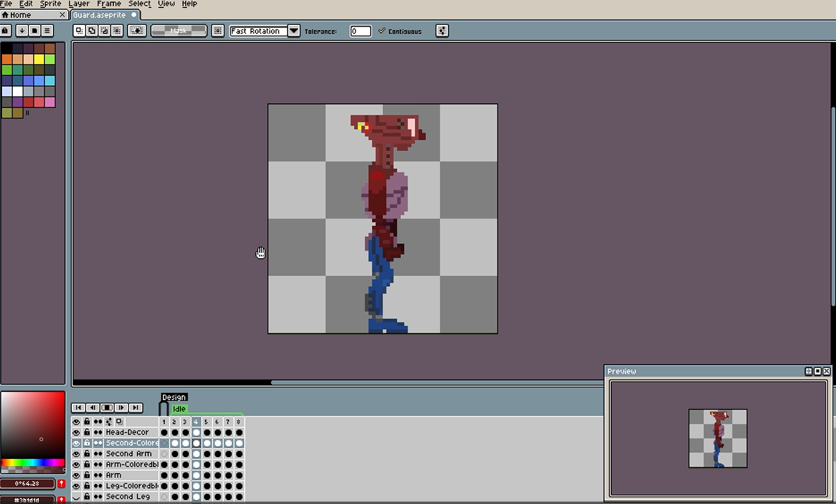Toggle lock for all layers in timeline header
Viewport: 836px width, 504px height.
[x=87, y=422]
